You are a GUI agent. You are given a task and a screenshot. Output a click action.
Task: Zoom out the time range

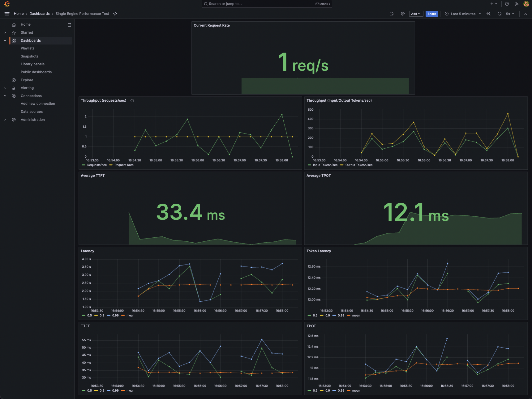(x=488, y=14)
